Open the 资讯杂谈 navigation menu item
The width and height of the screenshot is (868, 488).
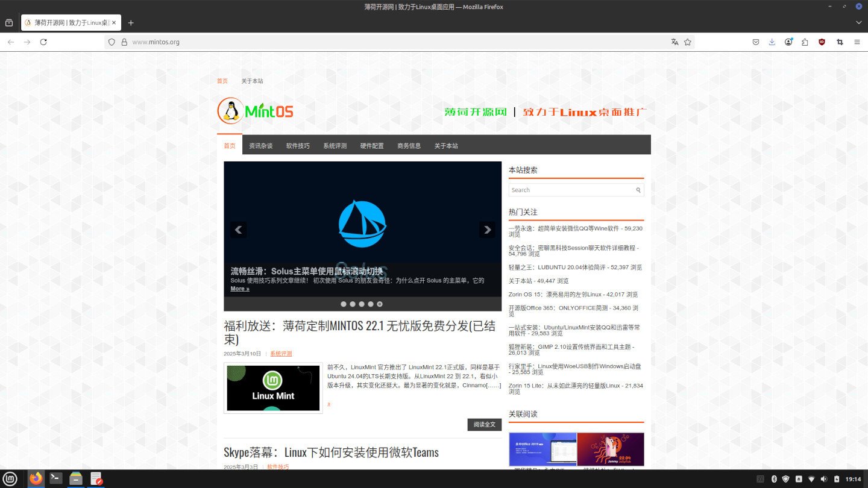(261, 146)
